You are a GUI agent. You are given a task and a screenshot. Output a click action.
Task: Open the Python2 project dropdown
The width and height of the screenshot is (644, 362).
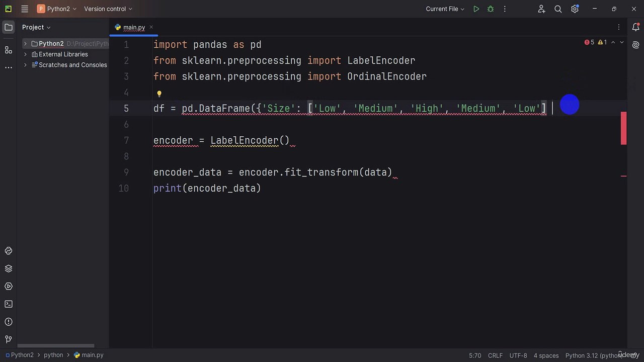pos(57,9)
